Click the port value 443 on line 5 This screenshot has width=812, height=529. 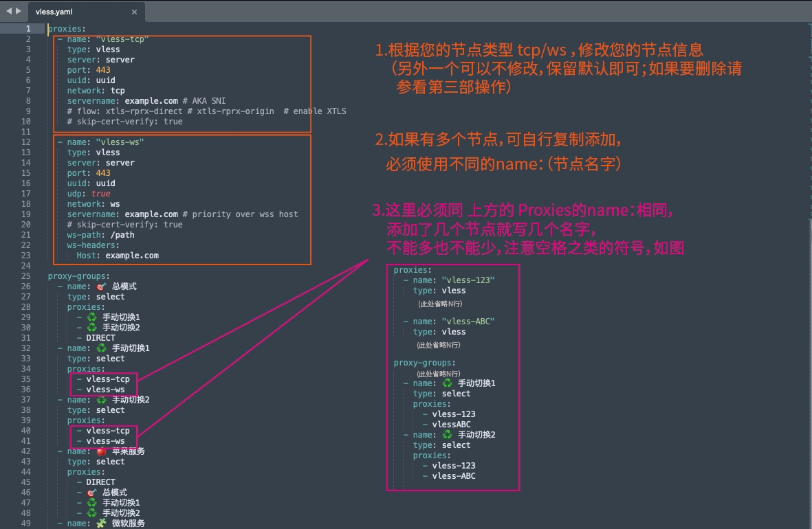tap(103, 70)
